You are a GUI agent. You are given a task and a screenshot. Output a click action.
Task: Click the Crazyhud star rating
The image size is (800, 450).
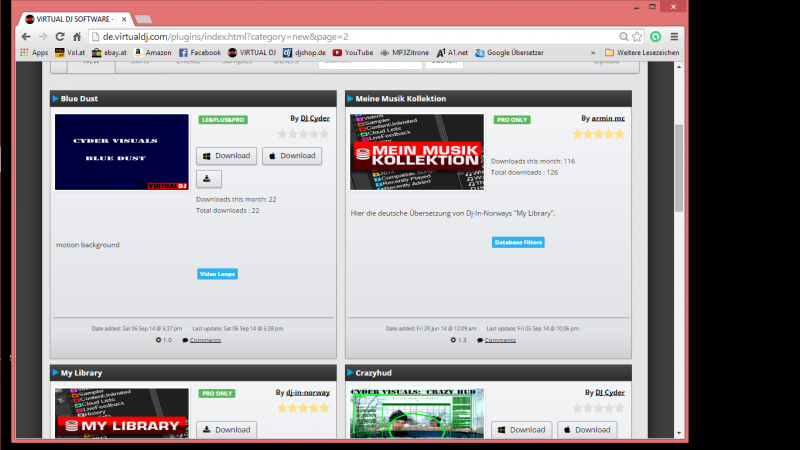(x=598, y=408)
